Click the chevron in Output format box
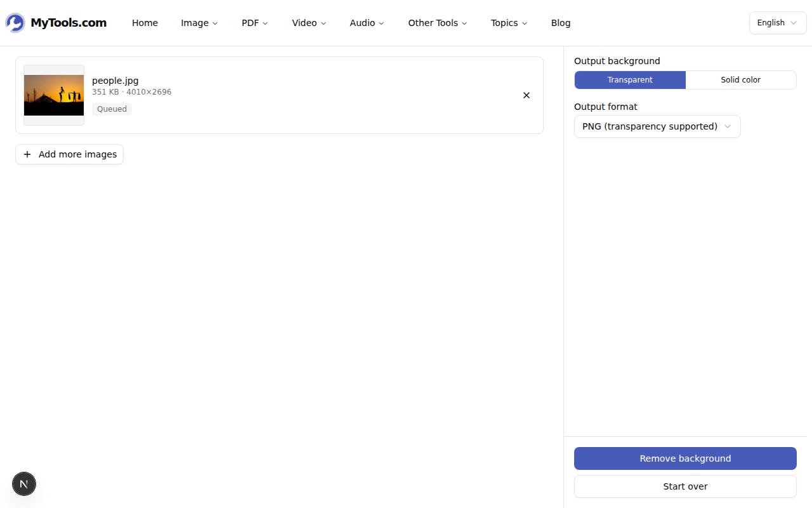Screen dimensions: 812x508 click(728, 126)
